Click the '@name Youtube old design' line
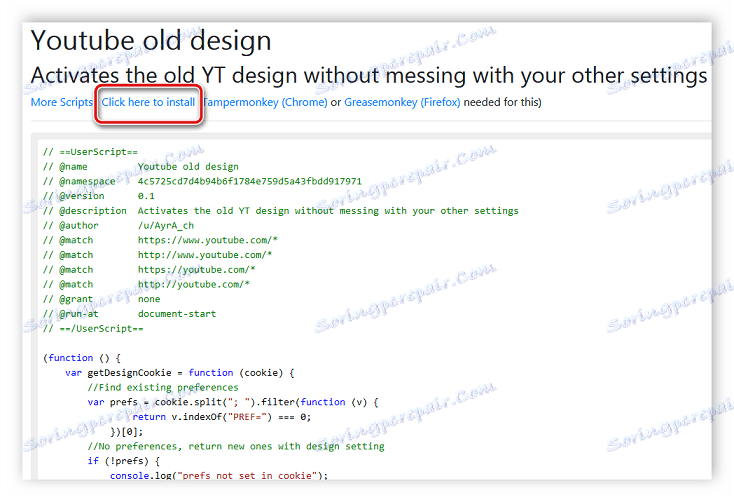This screenshot has height=502, width=734. pos(140,167)
